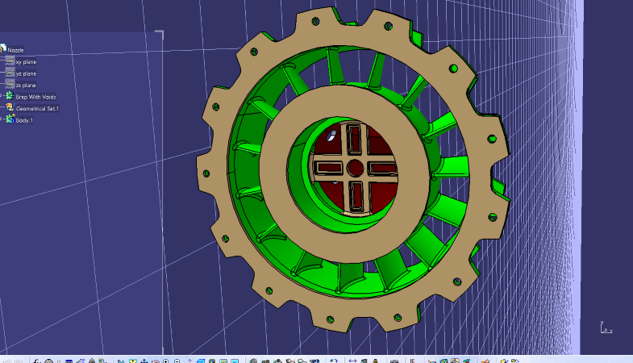The height and width of the screenshot is (363, 633).
Task: Click the Nozzle part document icon
Action: coord(3,49)
